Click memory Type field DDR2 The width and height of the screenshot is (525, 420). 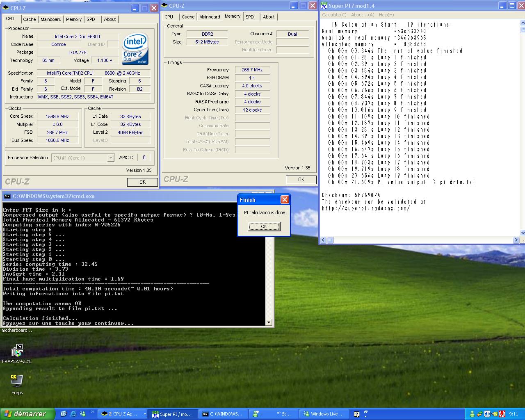click(207, 34)
